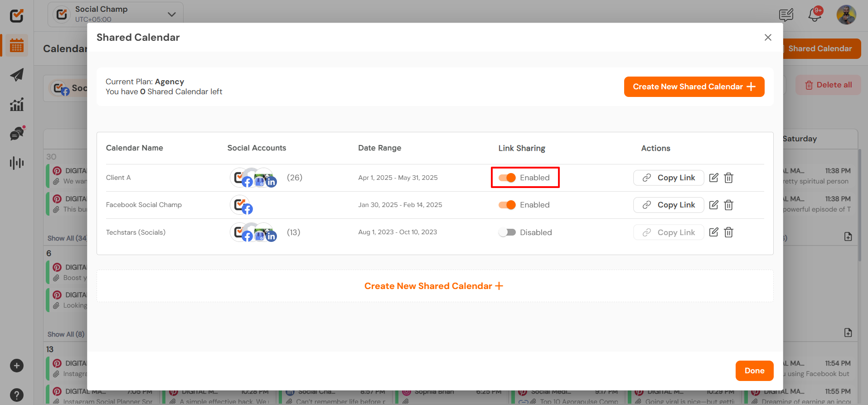Click the Social Accounts column header

coord(257,148)
